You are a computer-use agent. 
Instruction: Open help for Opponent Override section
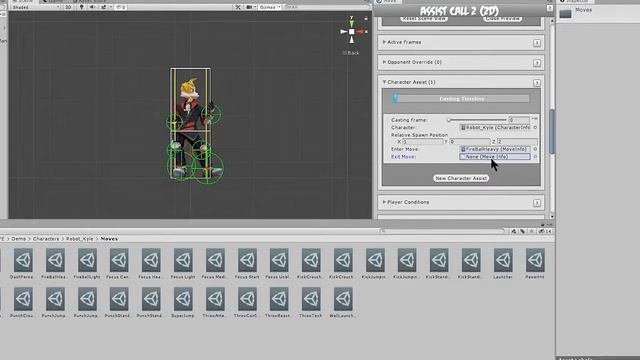(x=537, y=63)
